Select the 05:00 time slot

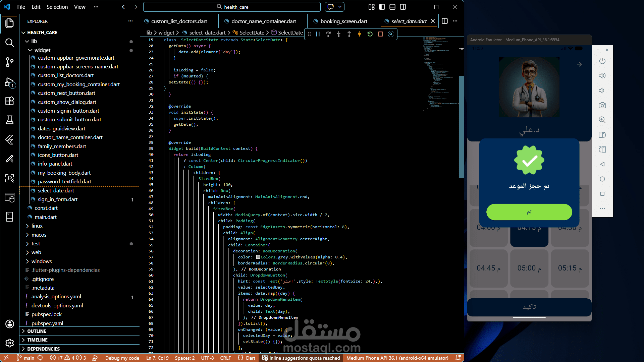(529, 268)
